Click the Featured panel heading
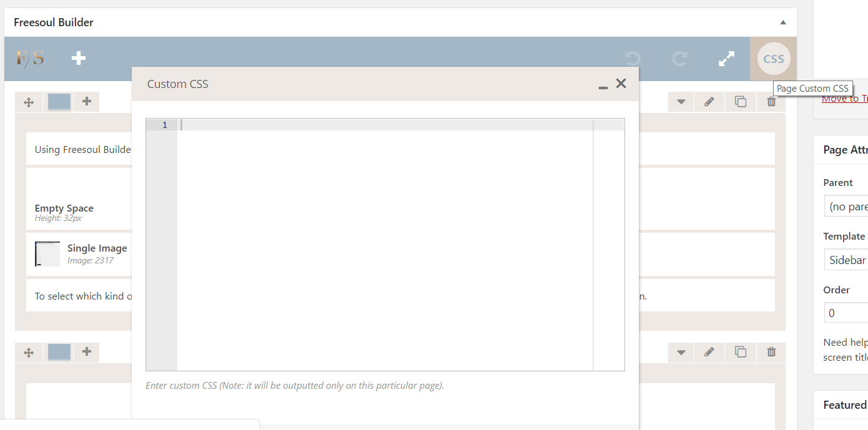Viewport: 868px width, 430px height. coord(846,405)
